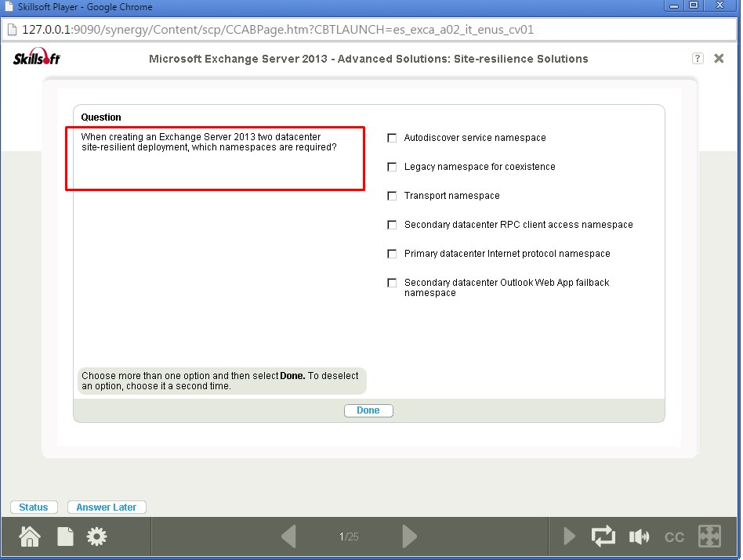
Task: Open the help question mark icon
Action: (698, 58)
